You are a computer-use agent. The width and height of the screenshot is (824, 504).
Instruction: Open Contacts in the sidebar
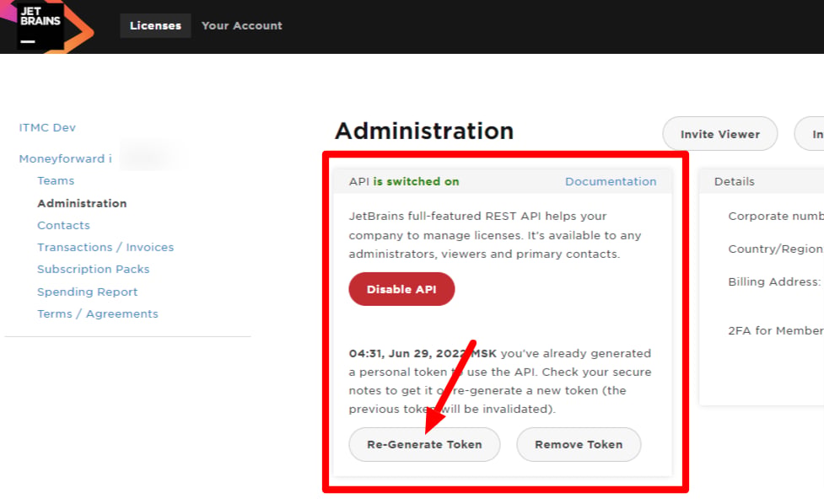63,225
